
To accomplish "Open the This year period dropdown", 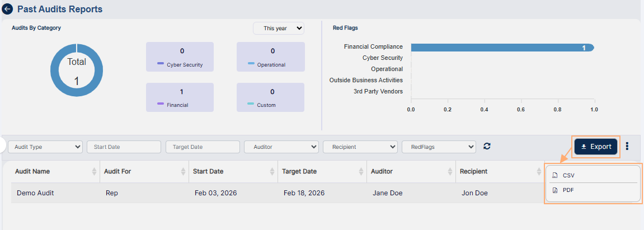I will click(278, 28).
